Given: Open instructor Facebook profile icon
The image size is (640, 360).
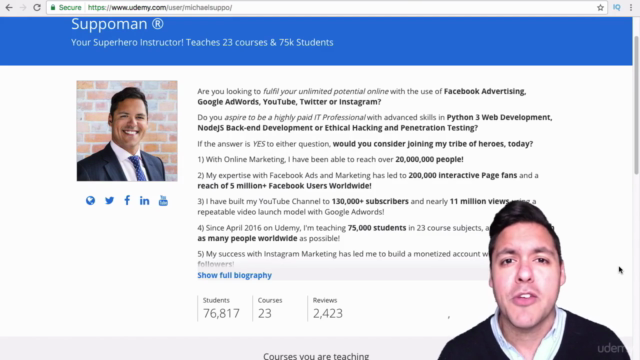Looking at the screenshot, I should click(127, 200).
